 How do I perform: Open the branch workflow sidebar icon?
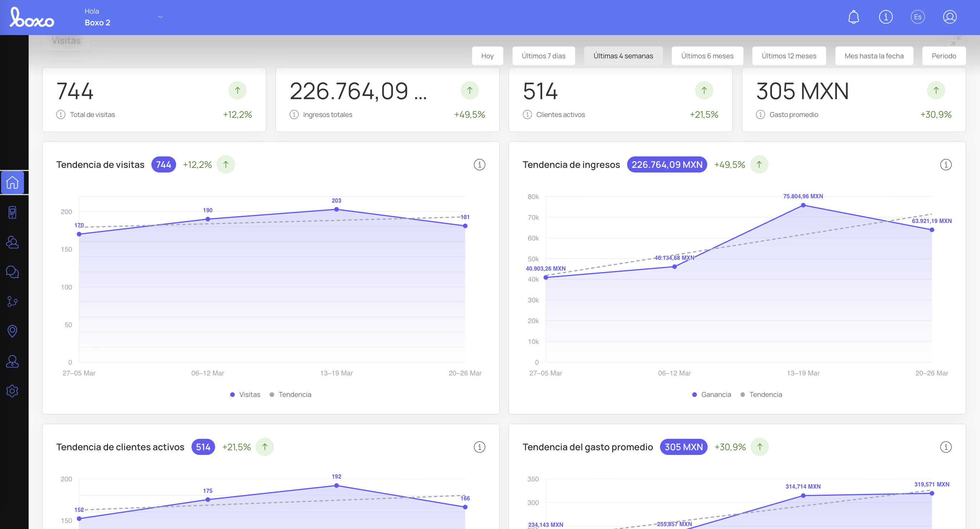click(13, 302)
